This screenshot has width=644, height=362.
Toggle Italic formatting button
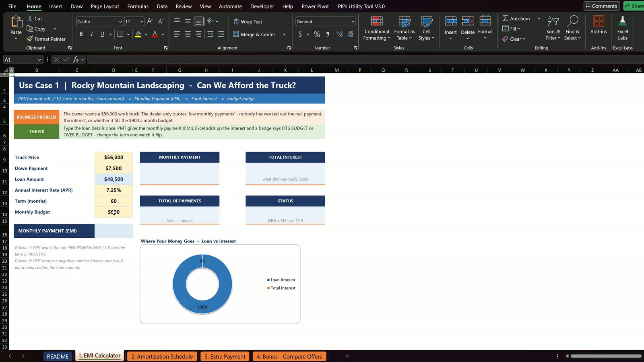point(92,34)
